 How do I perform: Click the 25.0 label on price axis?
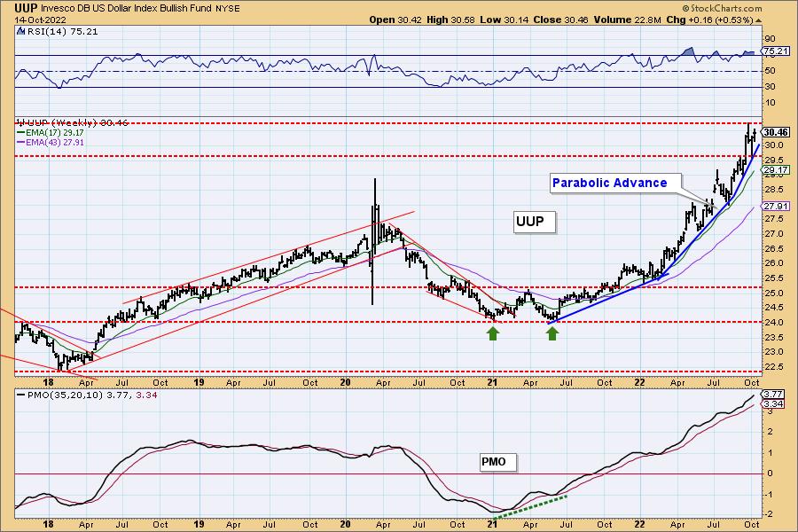772,293
